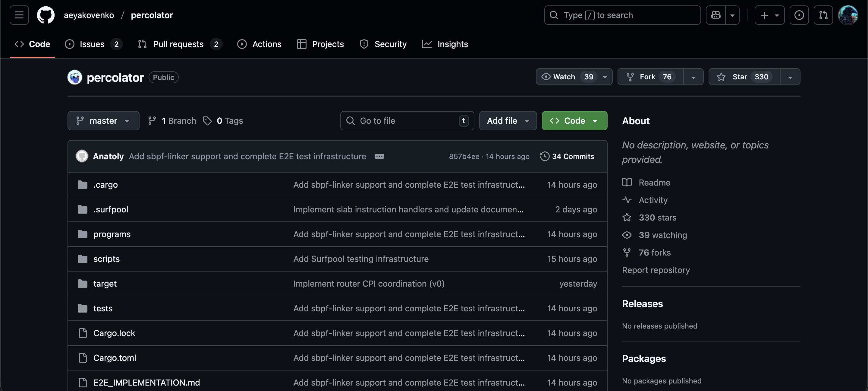Expand the star lists dropdown arrow
Viewport: 868px width, 391px height.
click(x=790, y=77)
